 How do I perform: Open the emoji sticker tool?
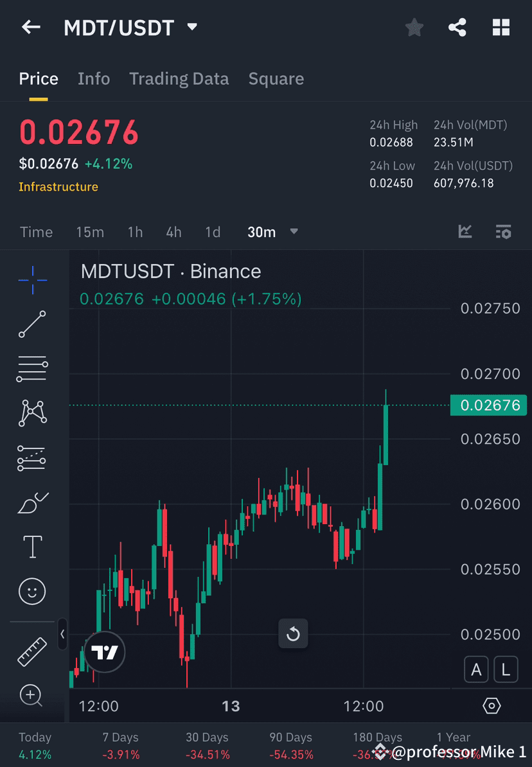click(32, 591)
